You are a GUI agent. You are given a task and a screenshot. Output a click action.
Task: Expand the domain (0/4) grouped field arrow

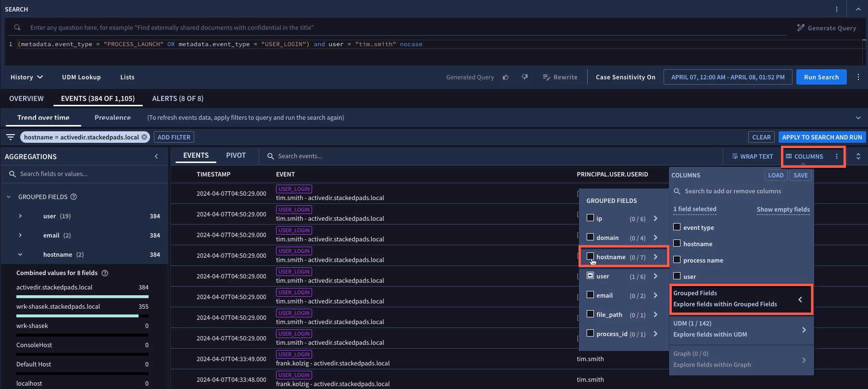655,238
